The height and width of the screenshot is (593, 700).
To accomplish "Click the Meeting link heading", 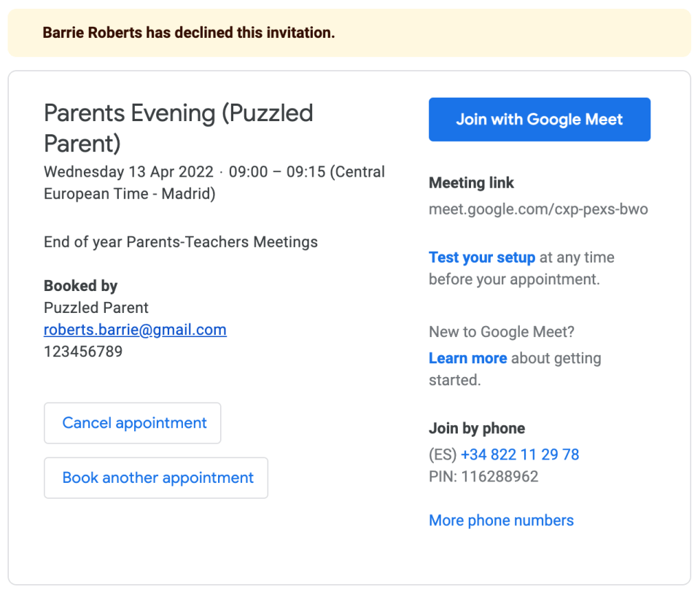I will [471, 183].
